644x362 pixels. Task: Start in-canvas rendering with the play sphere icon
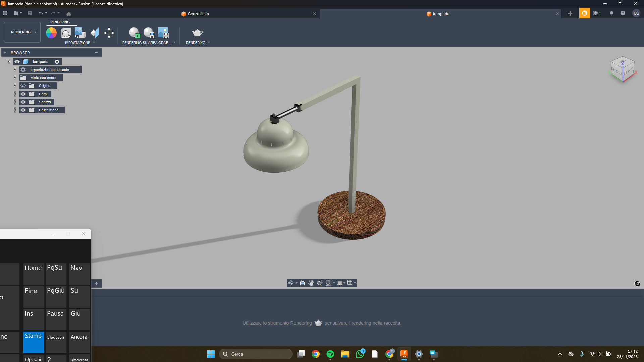click(x=134, y=33)
